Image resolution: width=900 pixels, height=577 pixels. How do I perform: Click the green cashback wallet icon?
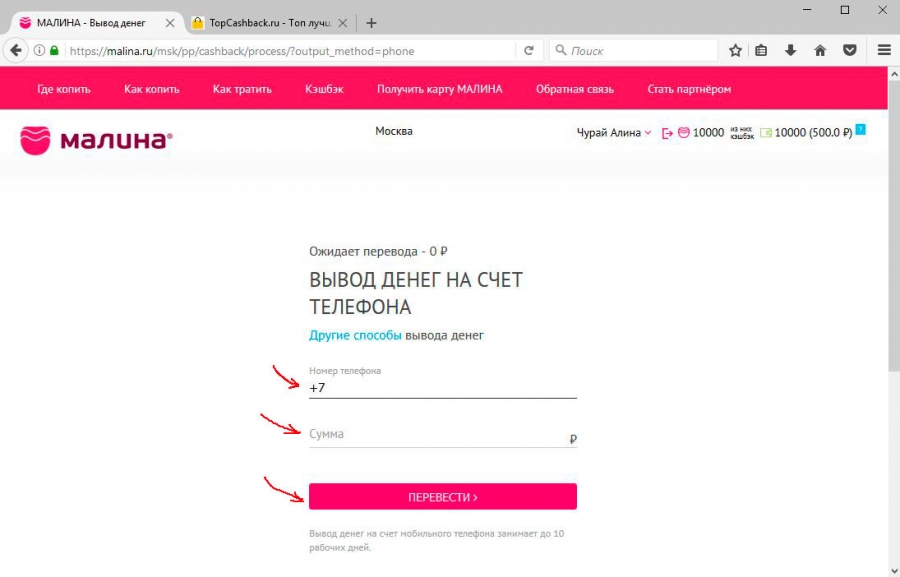pos(766,133)
